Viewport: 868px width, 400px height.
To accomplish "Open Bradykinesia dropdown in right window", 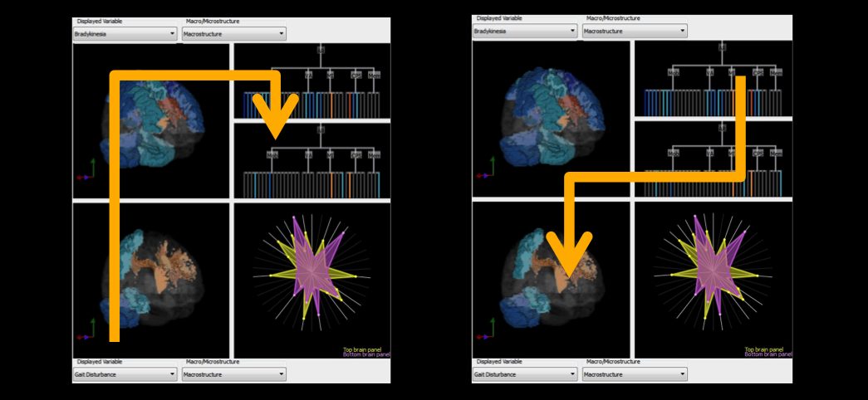I will pos(525,32).
